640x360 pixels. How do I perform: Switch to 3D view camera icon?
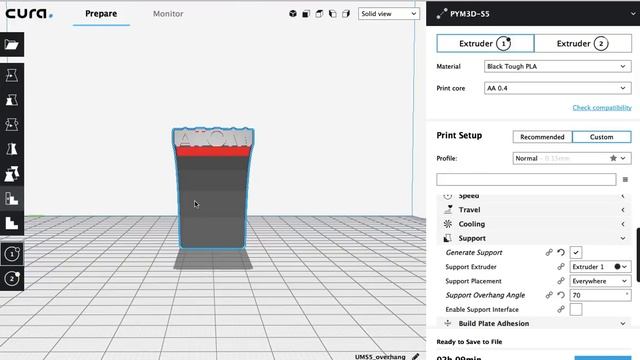tap(293, 14)
